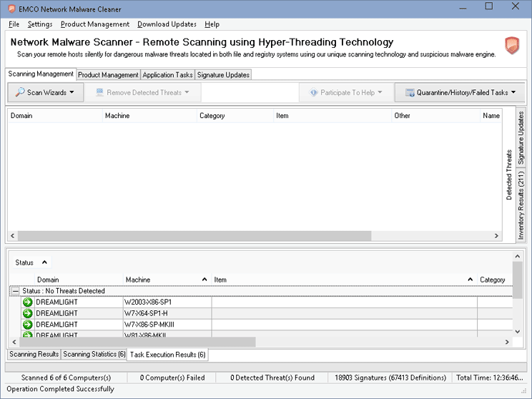Viewport: 532px width, 399px height.
Task: Click the upper grid Item column header
Action: tap(332, 116)
